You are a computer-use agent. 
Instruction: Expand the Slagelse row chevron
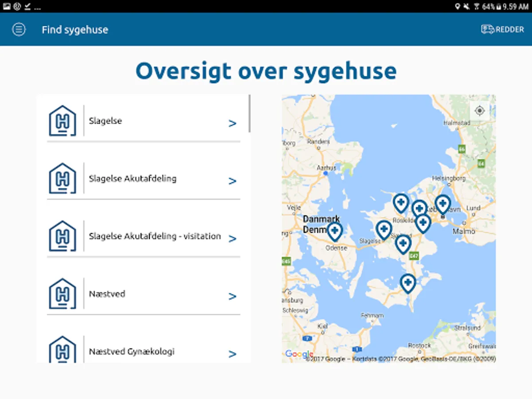(x=232, y=124)
